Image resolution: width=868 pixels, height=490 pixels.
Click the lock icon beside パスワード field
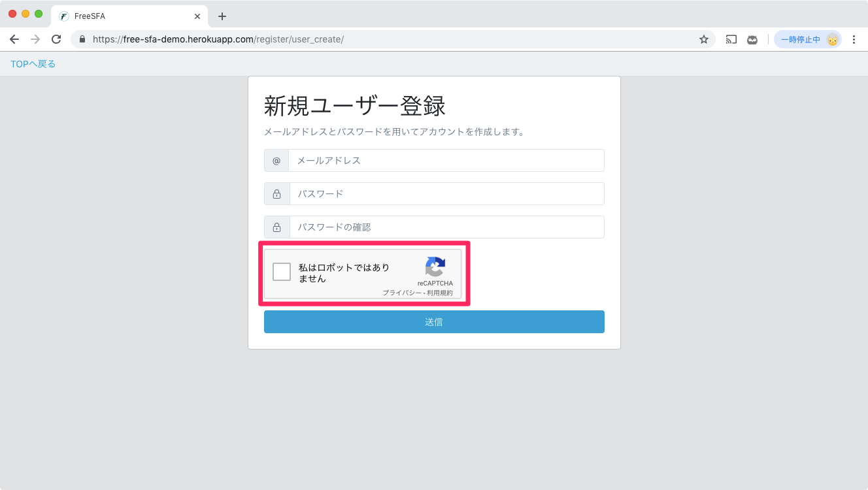point(276,194)
